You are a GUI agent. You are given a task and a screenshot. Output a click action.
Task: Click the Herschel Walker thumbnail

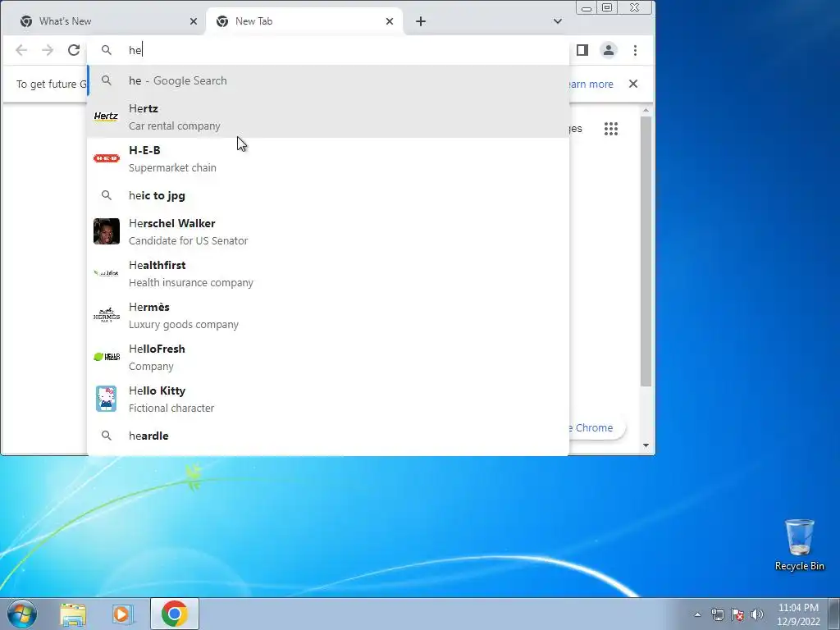click(x=106, y=231)
